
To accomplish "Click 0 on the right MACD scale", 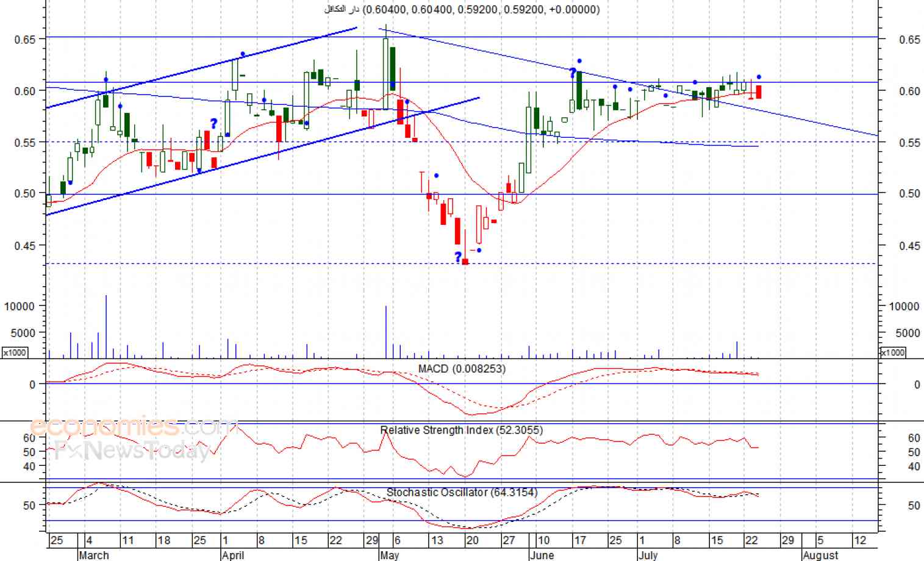I will tap(917, 385).
